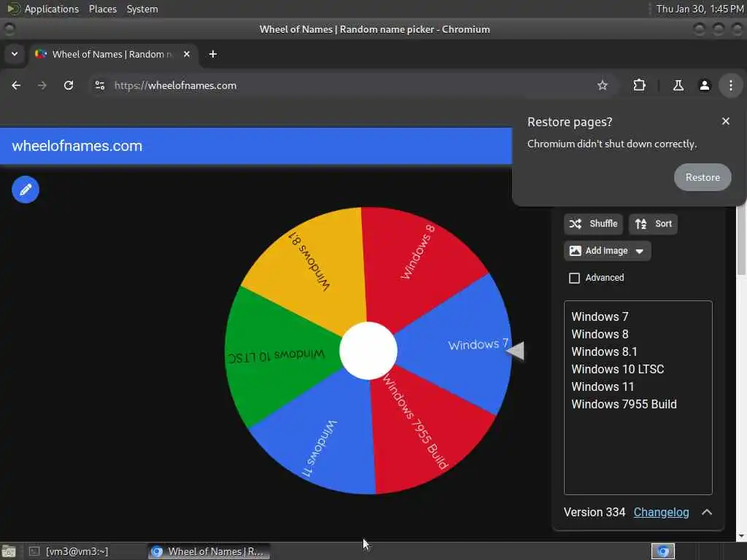
Task: Click 'Windows 11' in the entries list
Action: point(603,386)
